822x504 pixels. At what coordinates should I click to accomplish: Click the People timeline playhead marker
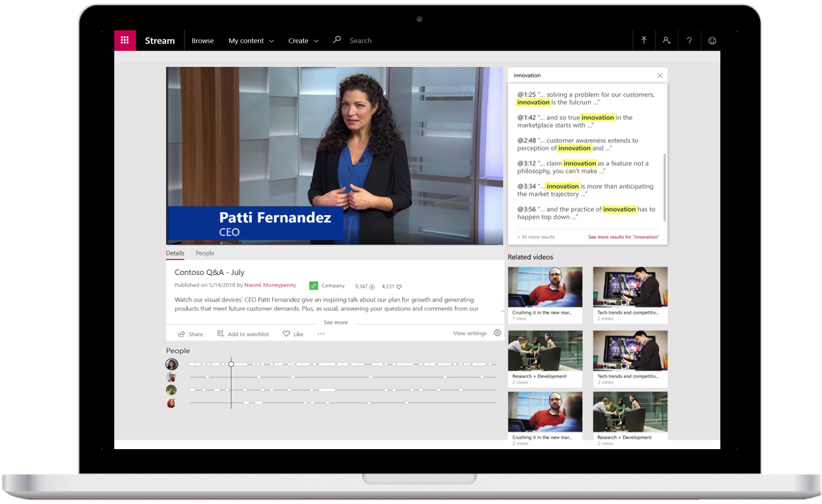[231, 364]
